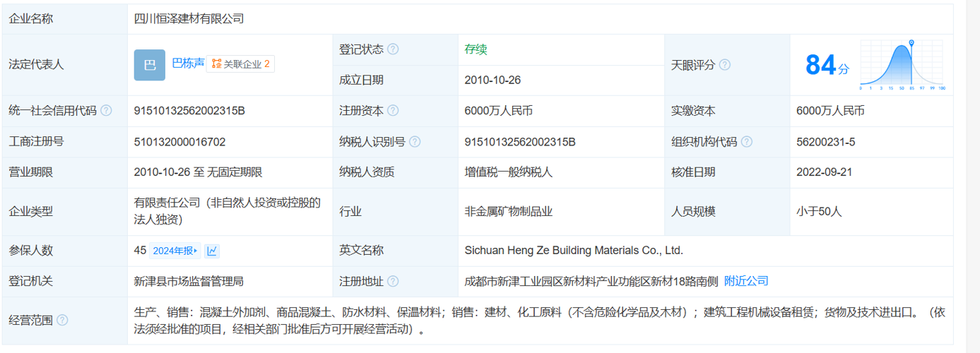The width and height of the screenshot is (980, 353).
Task: Open legal representative 巴栋声 profile
Action: click(x=188, y=63)
